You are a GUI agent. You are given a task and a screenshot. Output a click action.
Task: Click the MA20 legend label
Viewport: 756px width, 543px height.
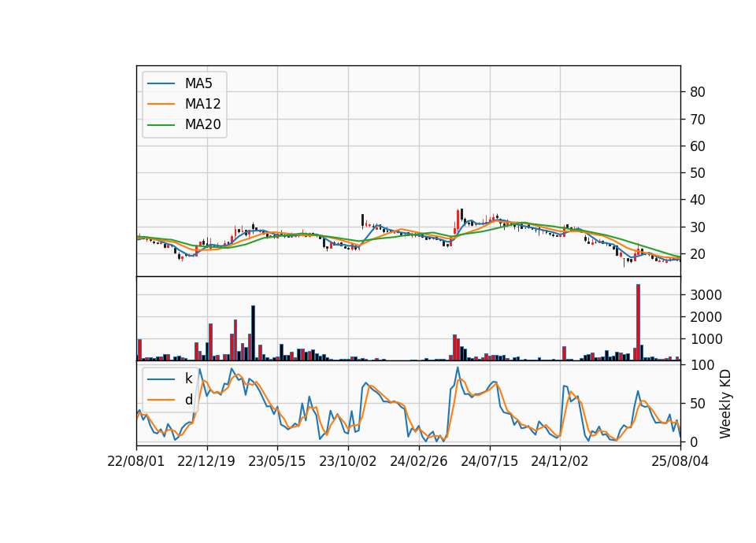(x=202, y=125)
